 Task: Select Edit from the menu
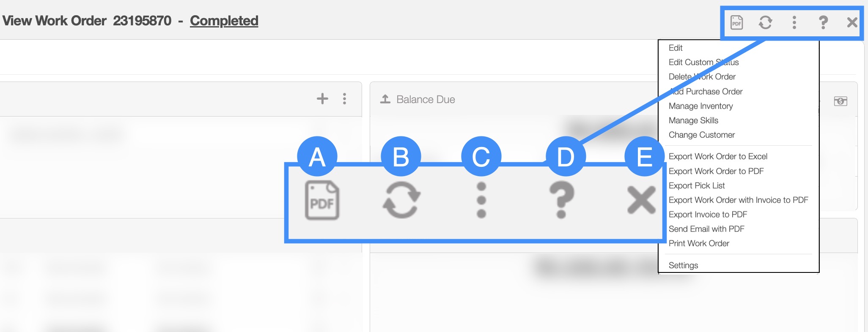pyautogui.click(x=676, y=48)
